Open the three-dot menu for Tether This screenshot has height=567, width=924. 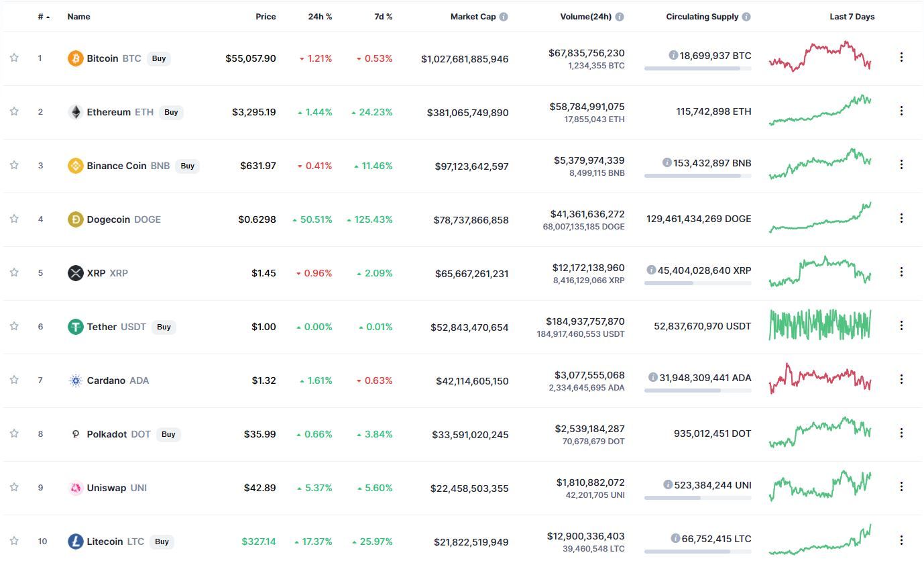click(x=901, y=325)
